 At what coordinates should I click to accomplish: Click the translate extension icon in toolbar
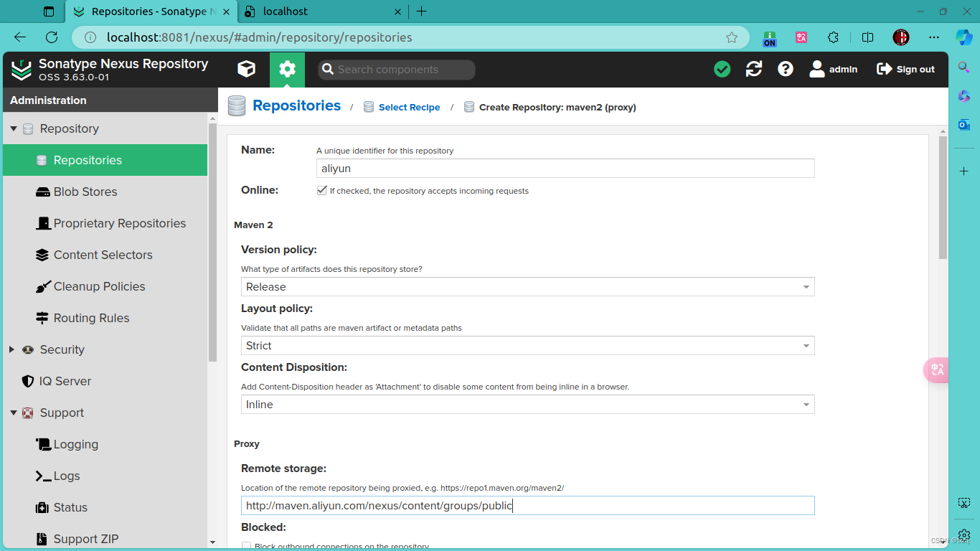coord(801,37)
